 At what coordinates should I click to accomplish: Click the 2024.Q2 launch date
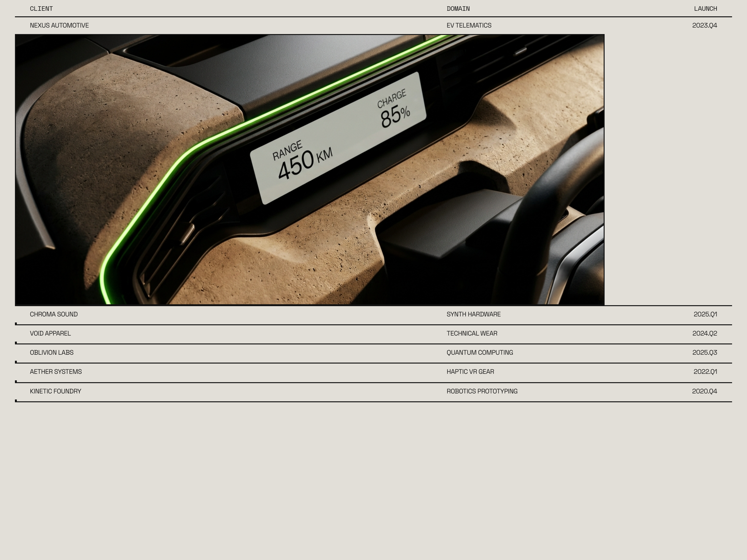(705, 333)
